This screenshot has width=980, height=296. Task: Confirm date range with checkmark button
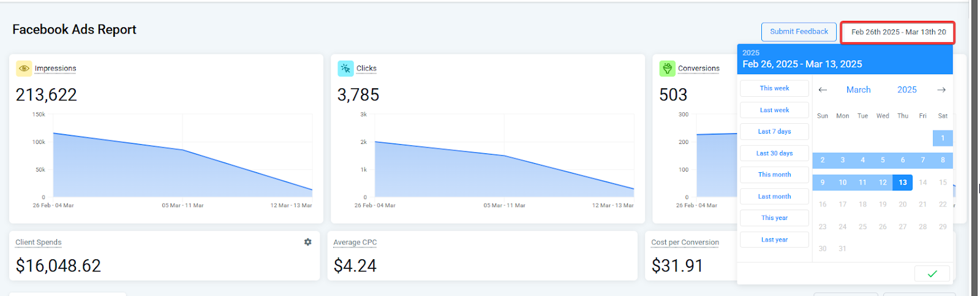932,273
